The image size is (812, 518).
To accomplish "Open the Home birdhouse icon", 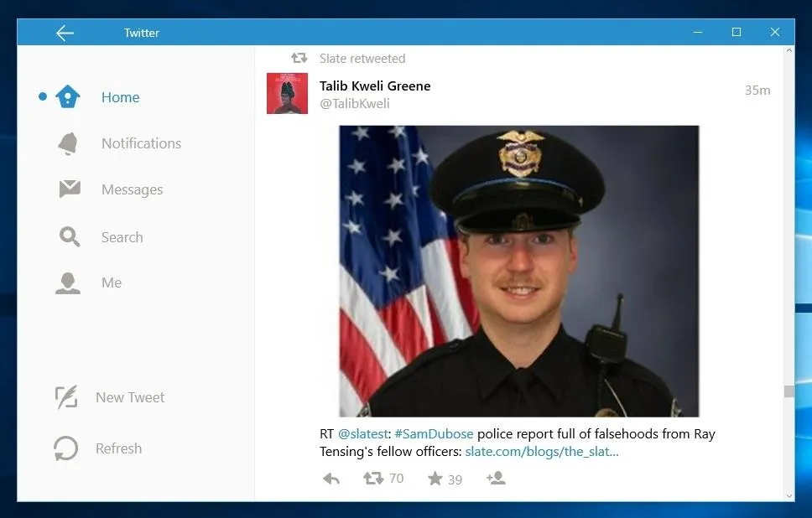I will click(68, 96).
